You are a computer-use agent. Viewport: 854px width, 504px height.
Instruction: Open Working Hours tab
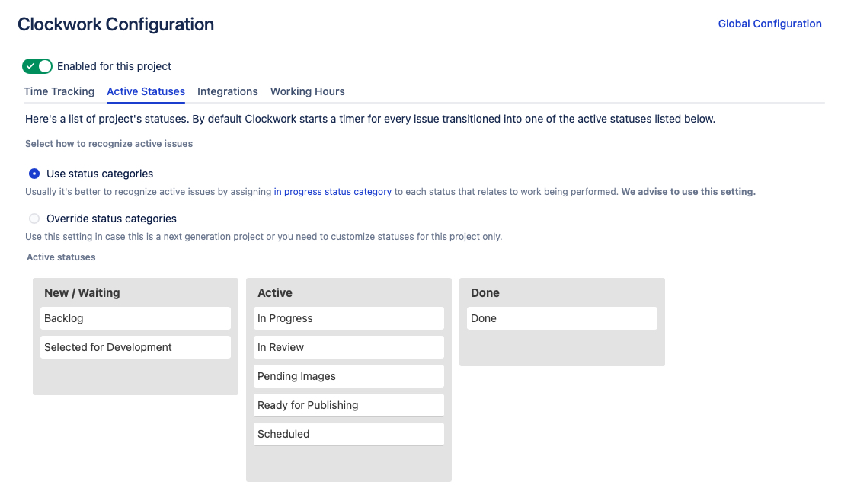pos(307,91)
